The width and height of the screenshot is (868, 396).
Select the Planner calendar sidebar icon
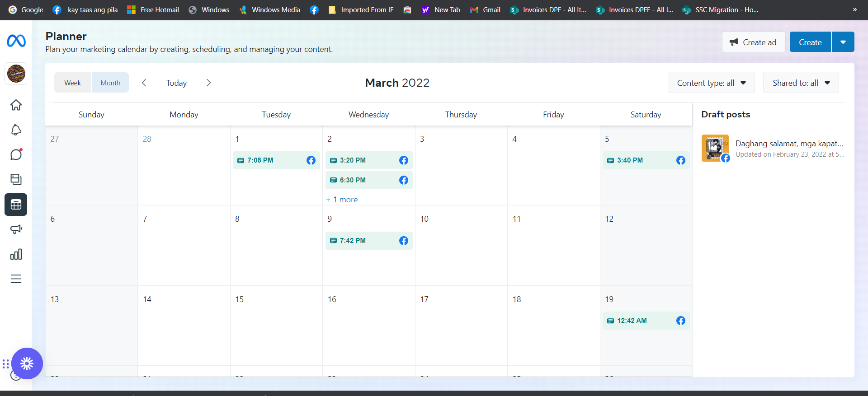click(16, 205)
